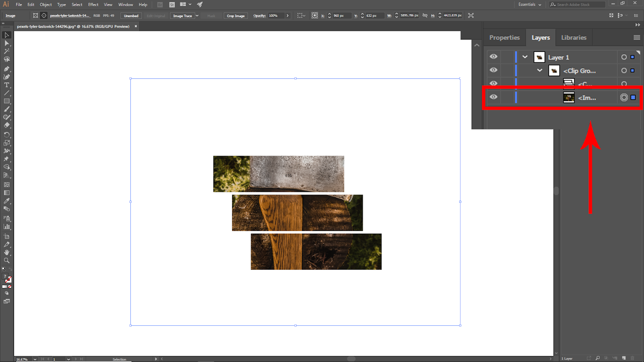Viewport: 644px width, 362px height.
Task: Select the Line Segment tool
Action: [7, 93]
